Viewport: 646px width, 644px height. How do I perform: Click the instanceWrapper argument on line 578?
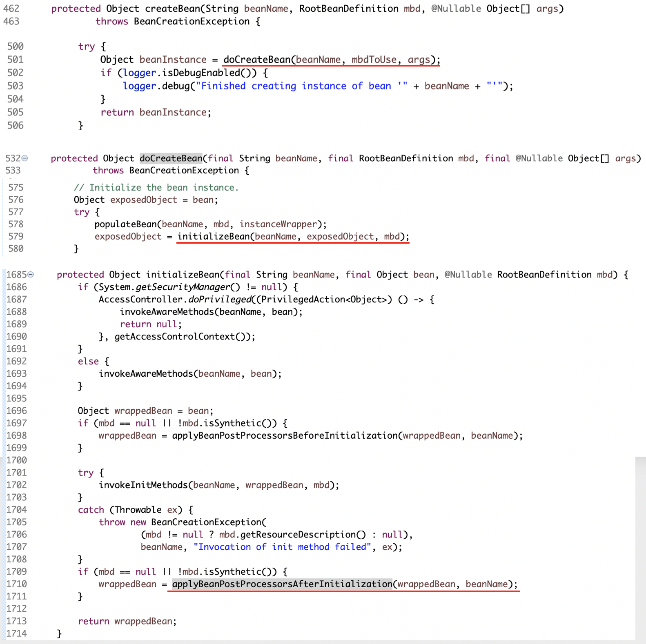tap(278, 224)
